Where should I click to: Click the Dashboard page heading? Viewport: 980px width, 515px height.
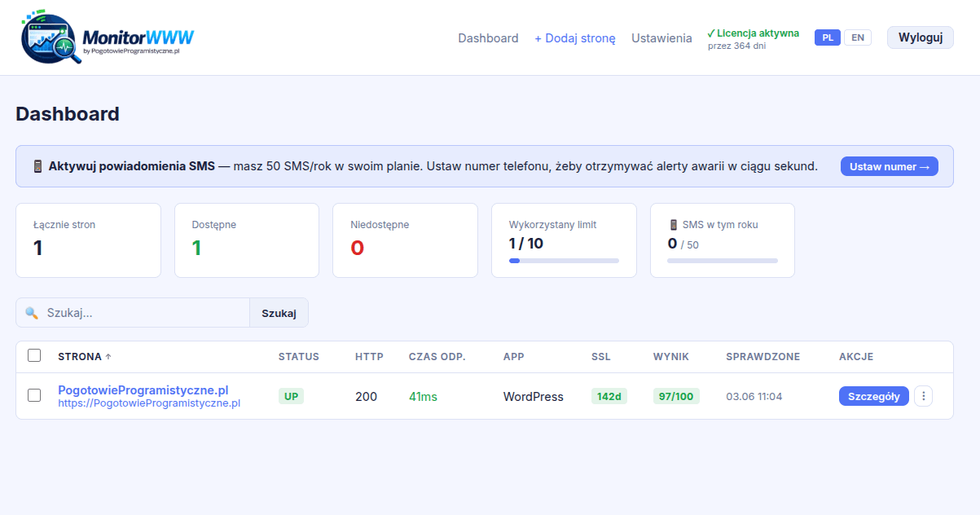coord(68,114)
